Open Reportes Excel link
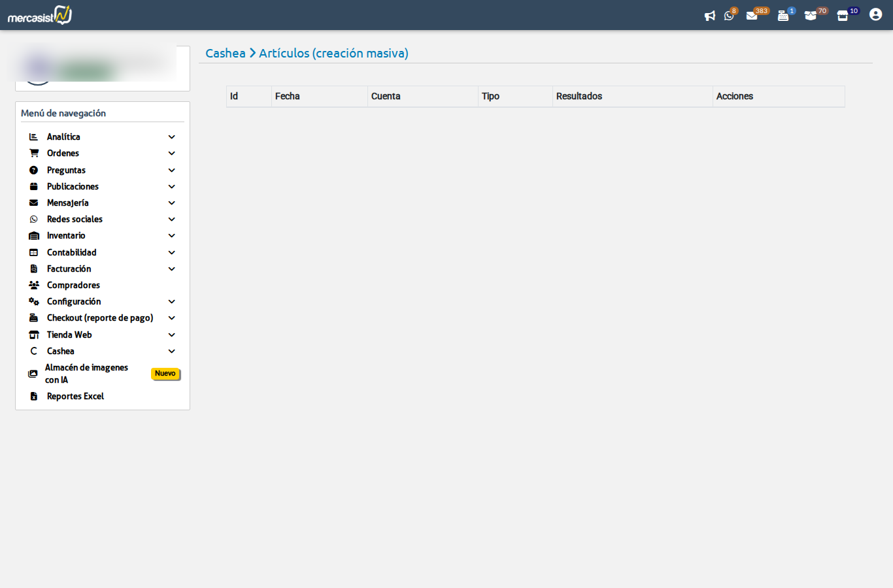This screenshot has width=893, height=588. click(x=75, y=397)
